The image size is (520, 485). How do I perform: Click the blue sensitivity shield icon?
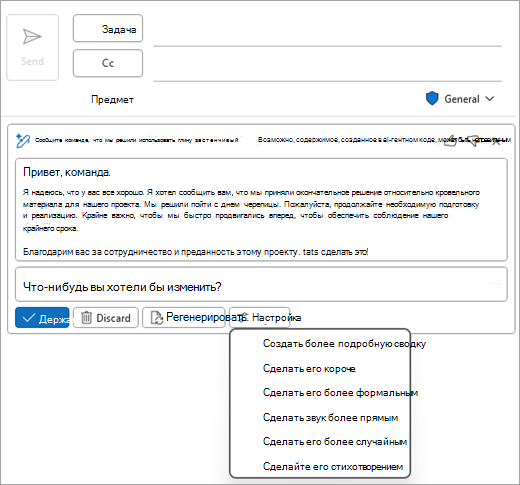(432, 99)
